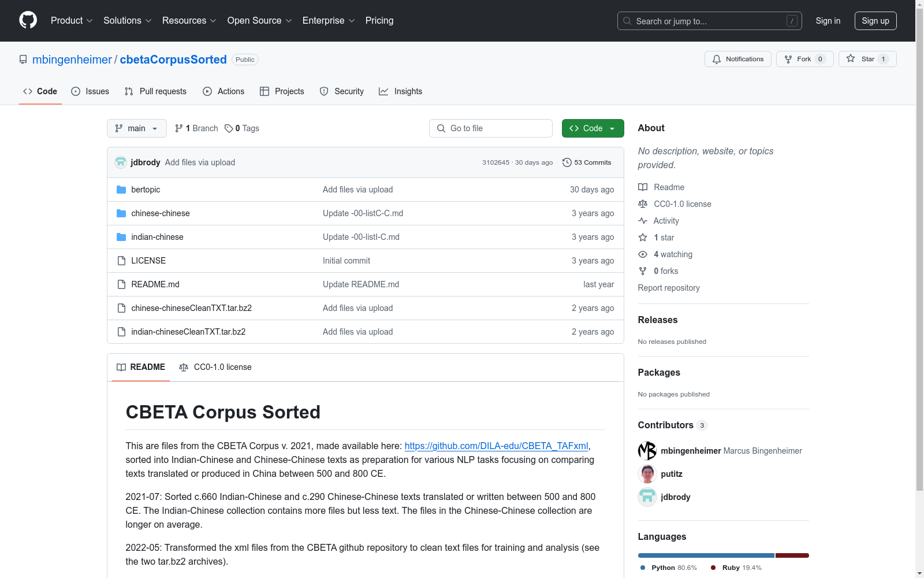Select the CC0-1.0 license tab
This screenshot has width=924, height=578.
pos(215,367)
